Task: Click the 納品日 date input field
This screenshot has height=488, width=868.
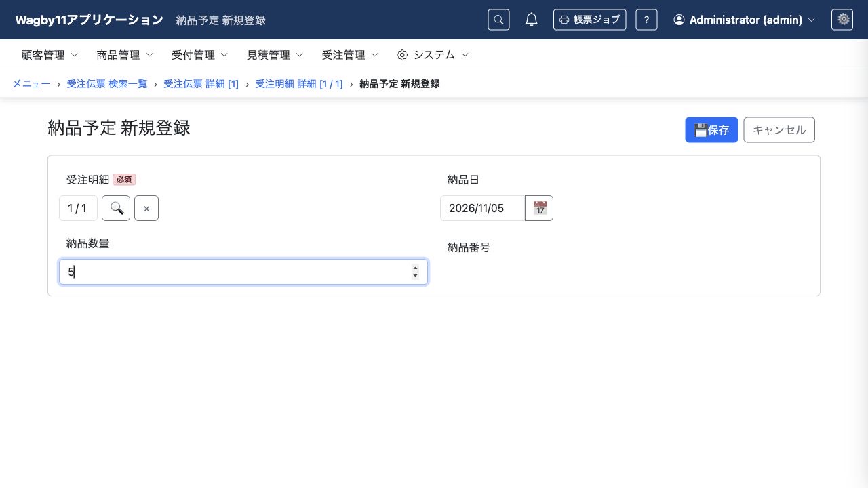Action: coord(483,208)
